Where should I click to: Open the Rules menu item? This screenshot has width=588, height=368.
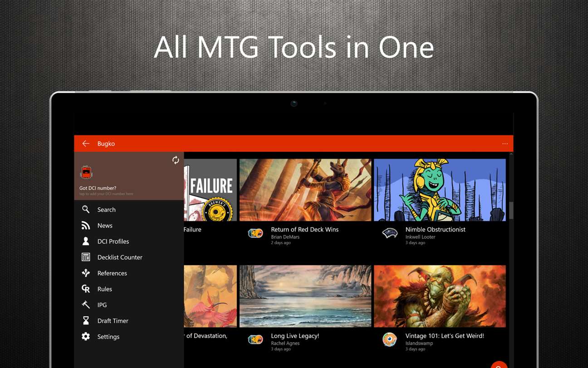point(129,289)
